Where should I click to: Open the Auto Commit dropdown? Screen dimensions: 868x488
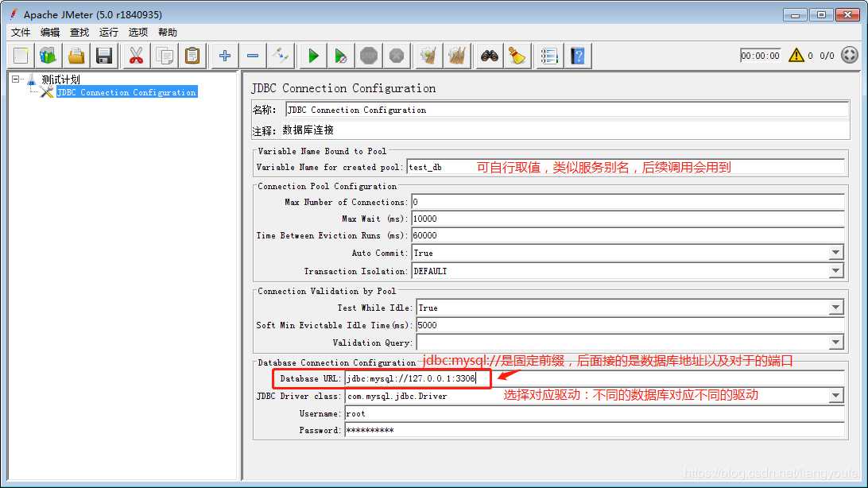tap(835, 253)
